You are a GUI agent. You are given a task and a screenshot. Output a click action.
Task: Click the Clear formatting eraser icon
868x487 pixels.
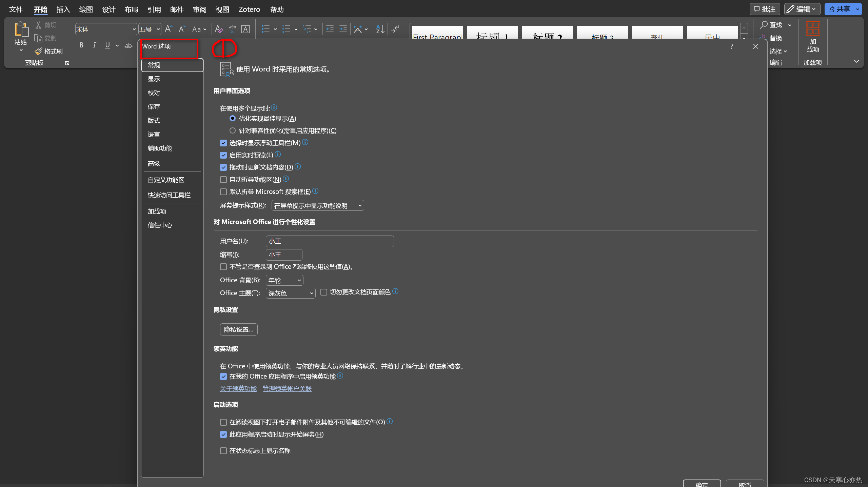(x=219, y=29)
